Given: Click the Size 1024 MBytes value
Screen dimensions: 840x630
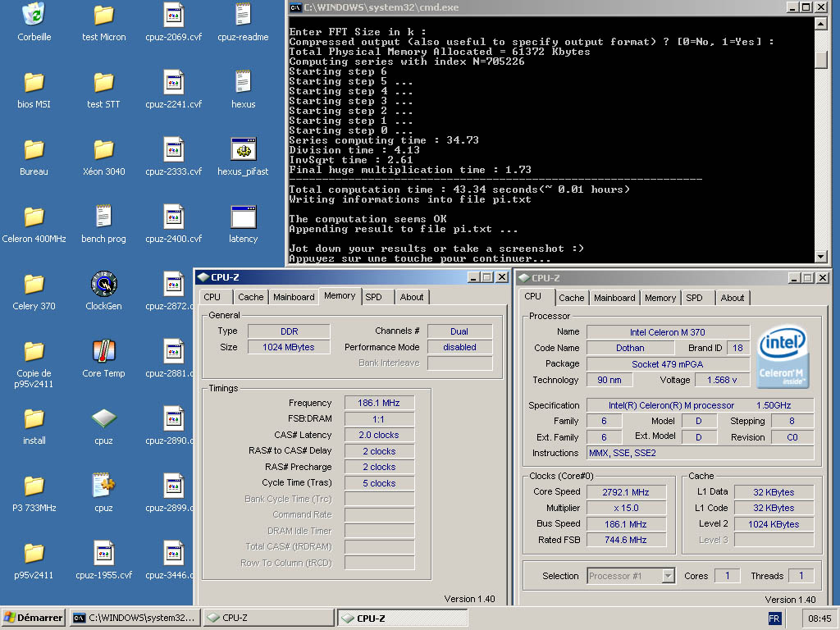Looking at the screenshot, I should 289,347.
